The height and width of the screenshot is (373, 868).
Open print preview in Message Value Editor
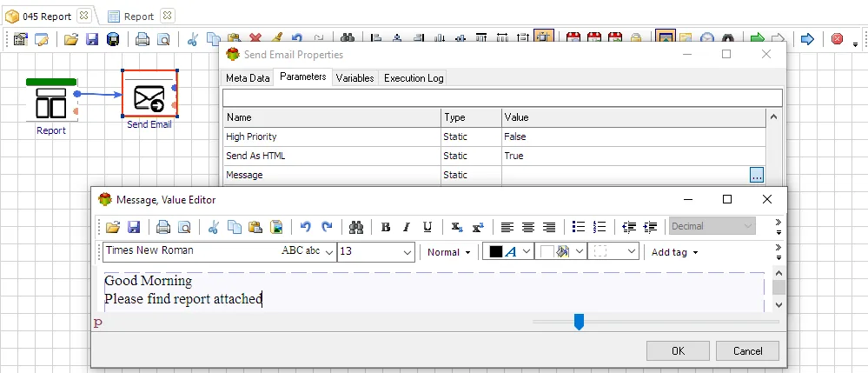click(x=184, y=227)
